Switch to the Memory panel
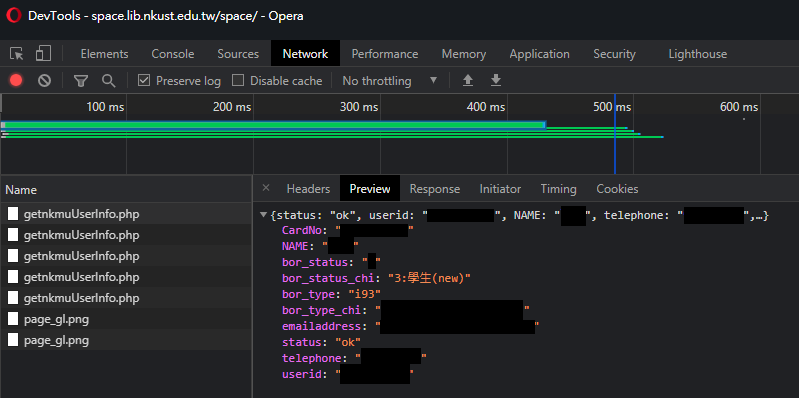Screen dimensions: 799x398 pos(464,54)
